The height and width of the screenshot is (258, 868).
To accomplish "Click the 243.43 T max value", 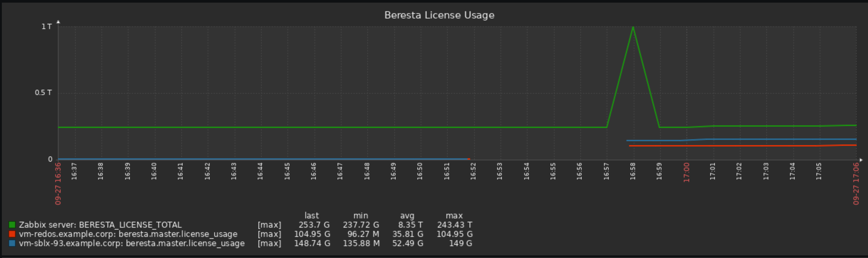I will pos(455,225).
